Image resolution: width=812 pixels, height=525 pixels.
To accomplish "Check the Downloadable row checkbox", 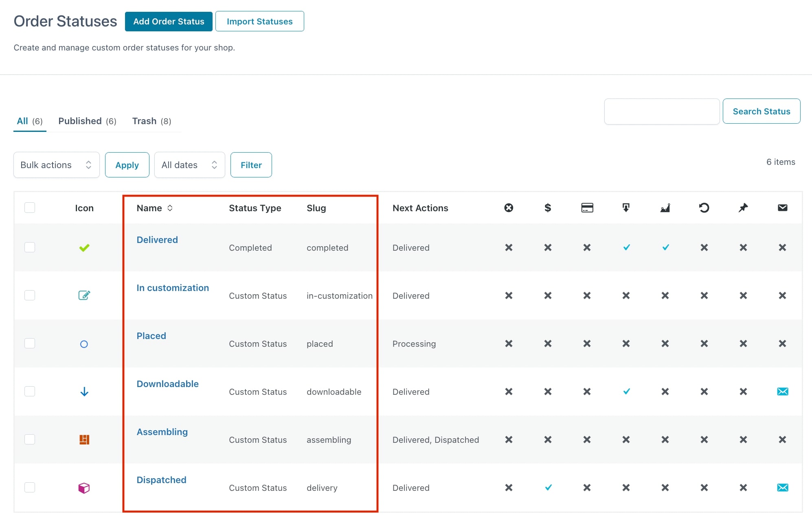I will coord(30,391).
